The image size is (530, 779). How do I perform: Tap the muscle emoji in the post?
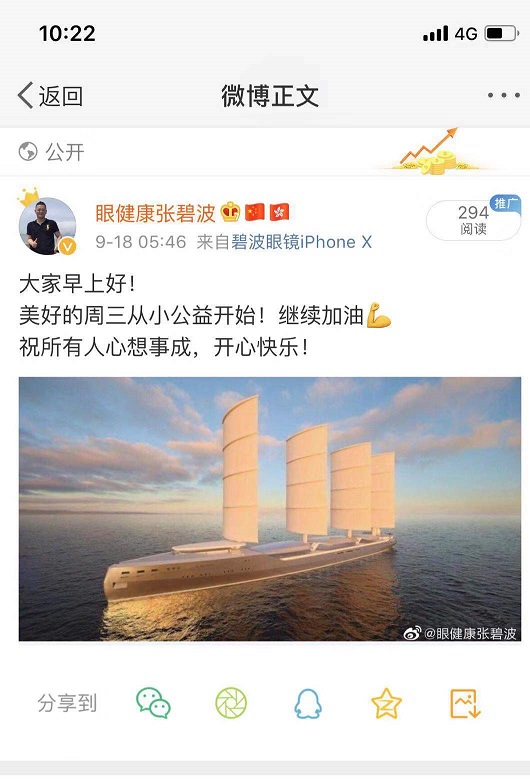[x=379, y=315]
